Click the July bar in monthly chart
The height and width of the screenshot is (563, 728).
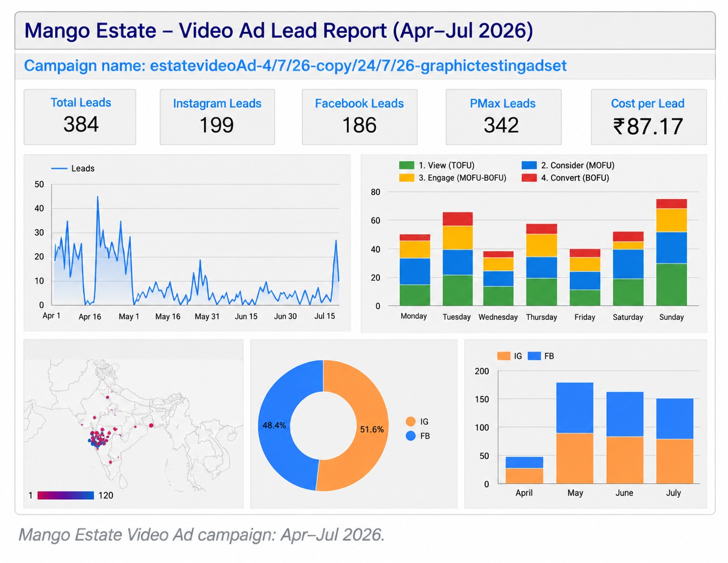pyautogui.click(x=675, y=441)
